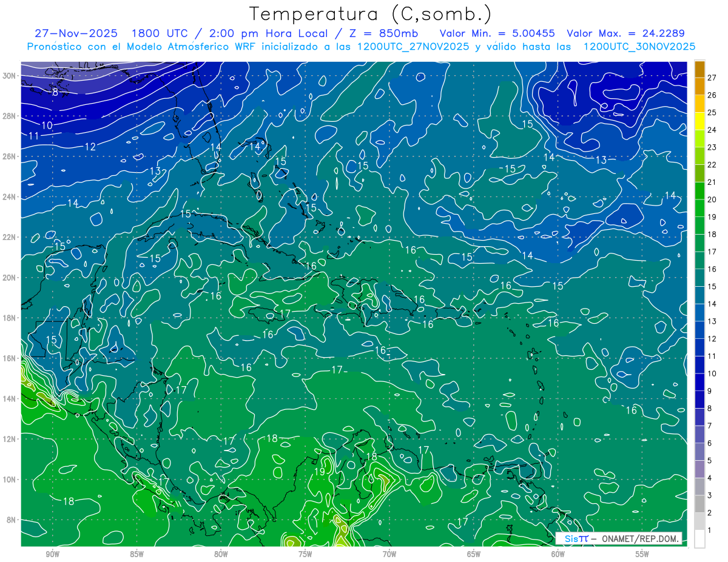Click the colorbar swatch between 19 and 20
The height and width of the screenshot is (562, 728).
(x=700, y=208)
